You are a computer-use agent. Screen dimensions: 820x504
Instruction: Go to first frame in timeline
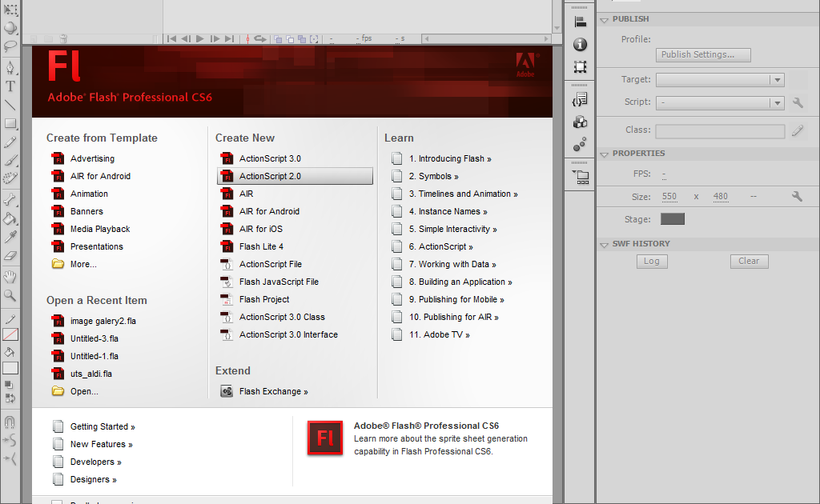point(171,38)
